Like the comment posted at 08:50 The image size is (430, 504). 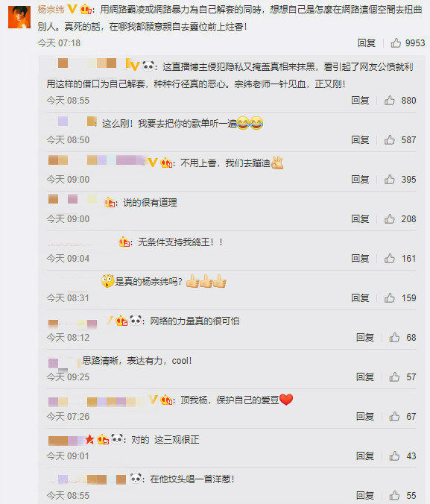(x=390, y=140)
